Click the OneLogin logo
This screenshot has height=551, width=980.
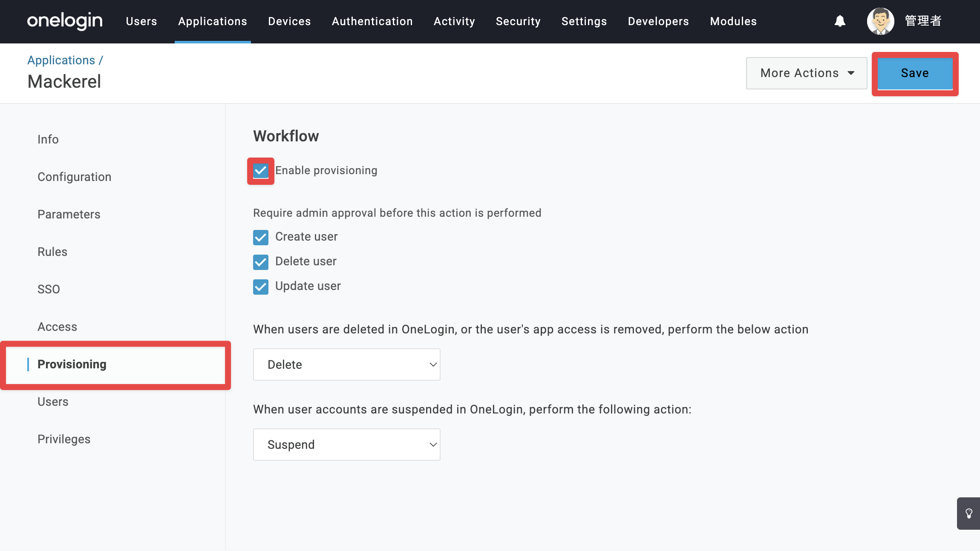65,21
